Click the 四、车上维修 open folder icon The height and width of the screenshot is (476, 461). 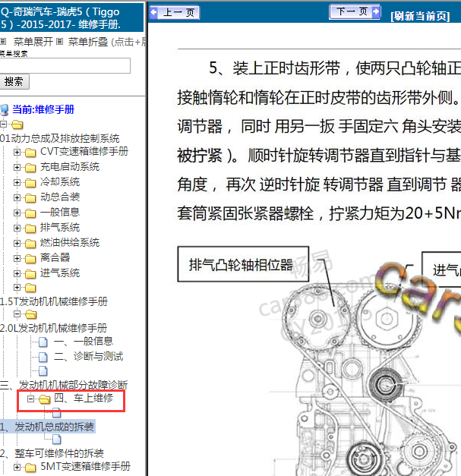(44, 399)
